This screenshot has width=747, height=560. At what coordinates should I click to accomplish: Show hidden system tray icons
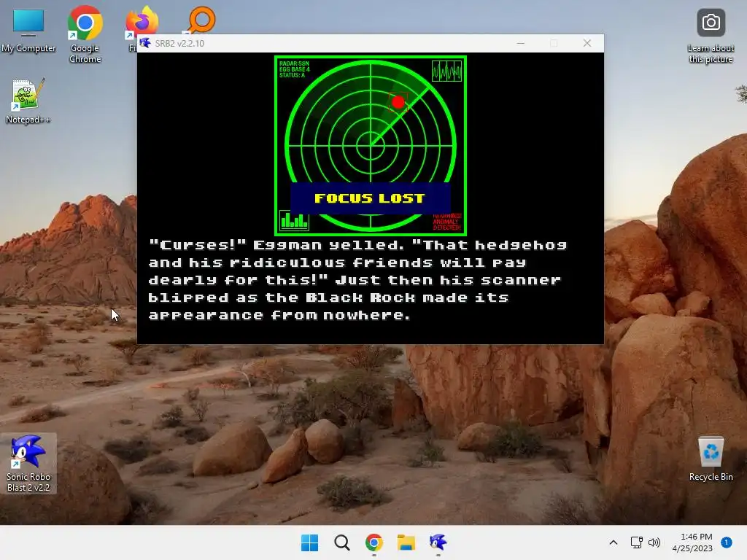tap(614, 542)
